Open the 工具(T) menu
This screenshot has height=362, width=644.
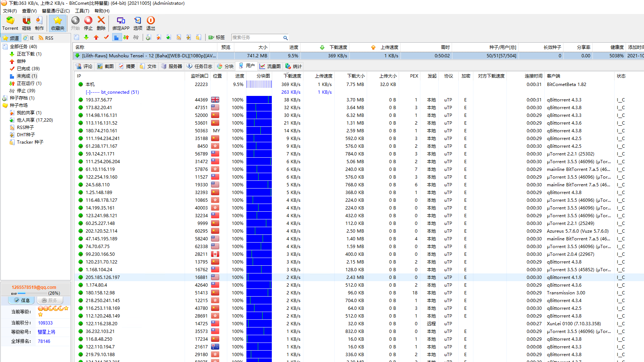[82, 11]
